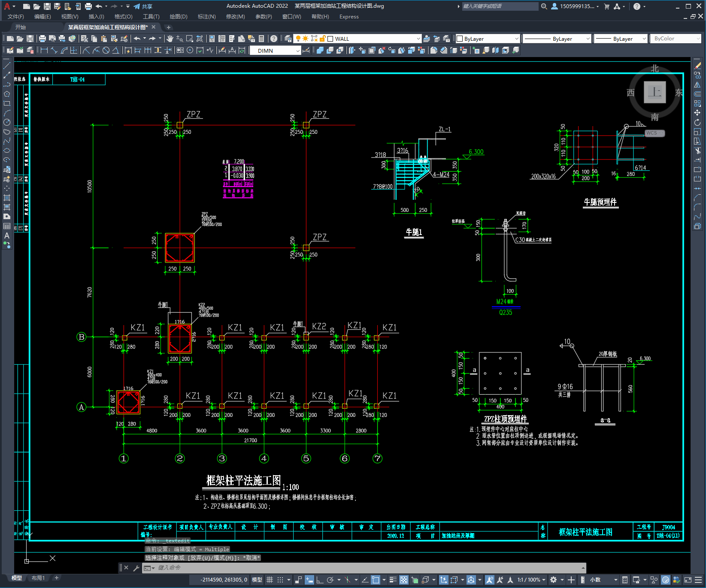This screenshot has height=588, width=706.
Task: Expand the command line history arrow
Action: tap(583, 568)
